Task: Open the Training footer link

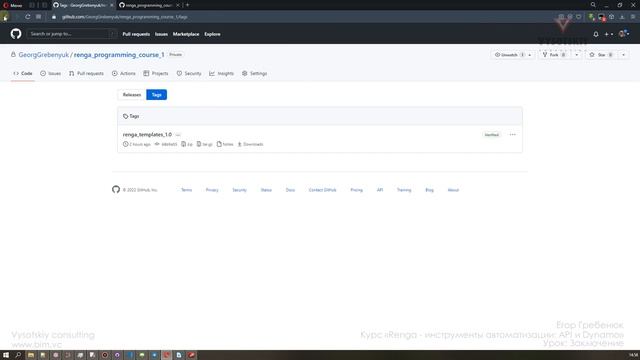Action: (x=404, y=190)
